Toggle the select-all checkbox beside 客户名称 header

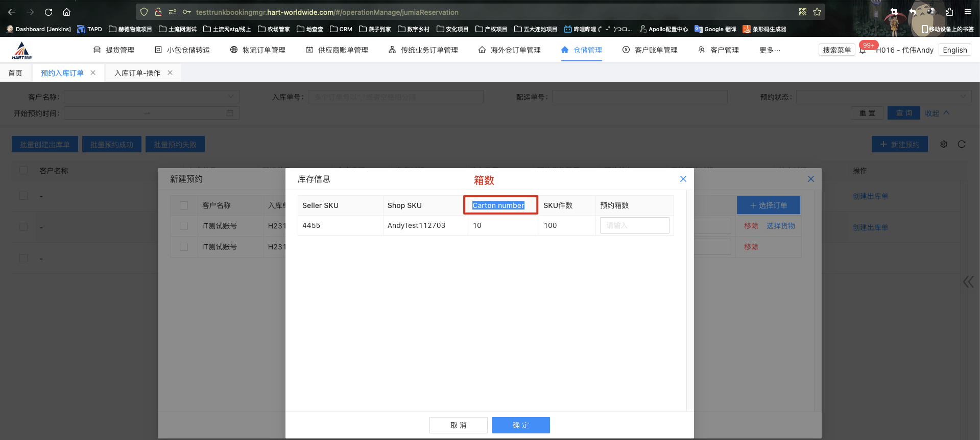tap(184, 205)
